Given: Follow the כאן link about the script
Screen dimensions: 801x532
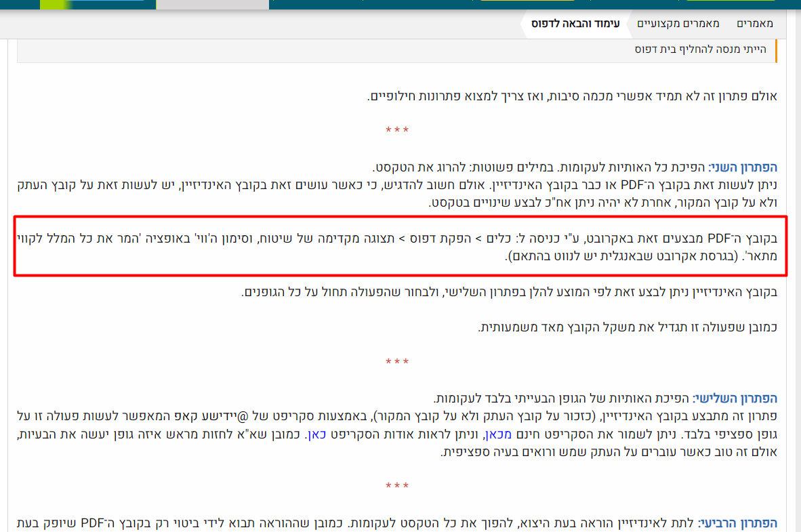Looking at the screenshot, I should (316, 434).
